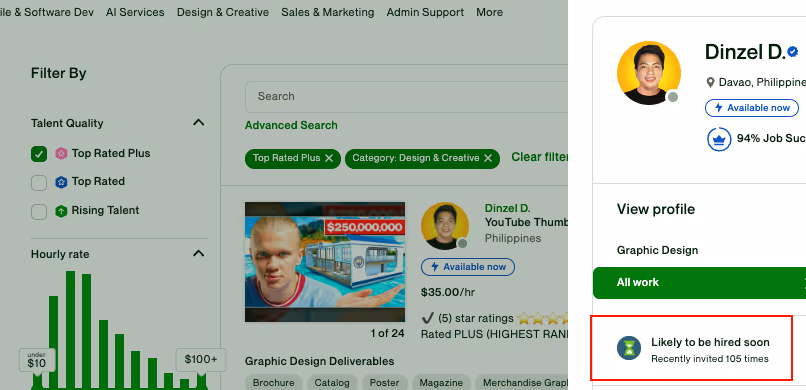Click the Poster deliverable tag

click(384, 383)
